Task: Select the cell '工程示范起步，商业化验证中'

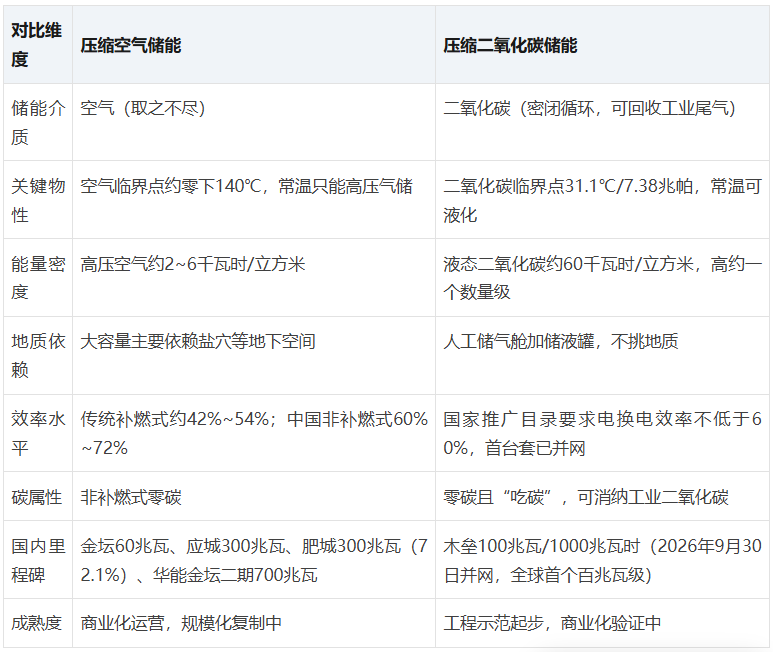Action: (602, 623)
